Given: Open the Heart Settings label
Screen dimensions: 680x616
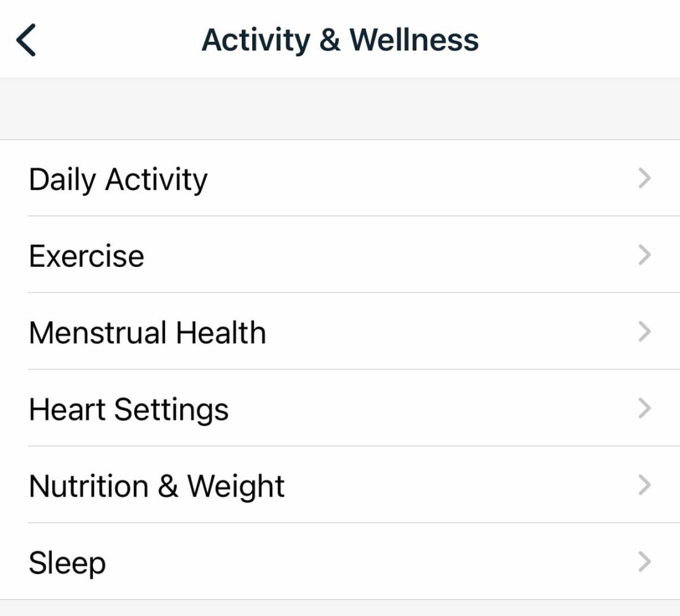Looking at the screenshot, I should point(129,409).
